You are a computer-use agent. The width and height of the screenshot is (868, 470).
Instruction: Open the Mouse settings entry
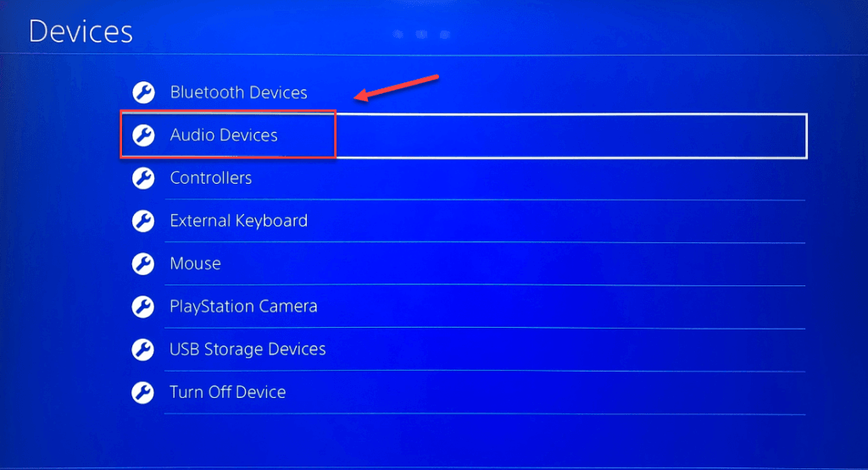pyautogui.click(x=196, y=263)
